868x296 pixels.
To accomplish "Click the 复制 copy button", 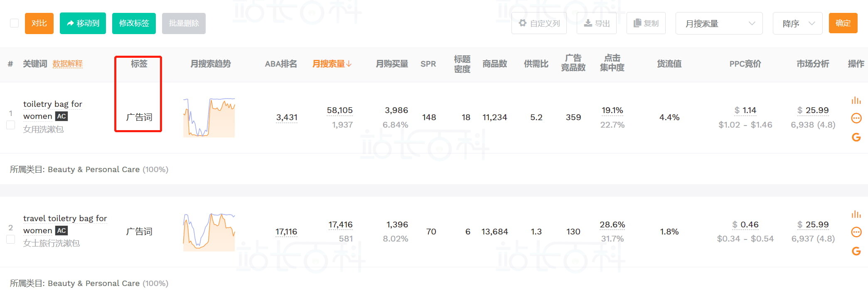I will coord(646,23).
